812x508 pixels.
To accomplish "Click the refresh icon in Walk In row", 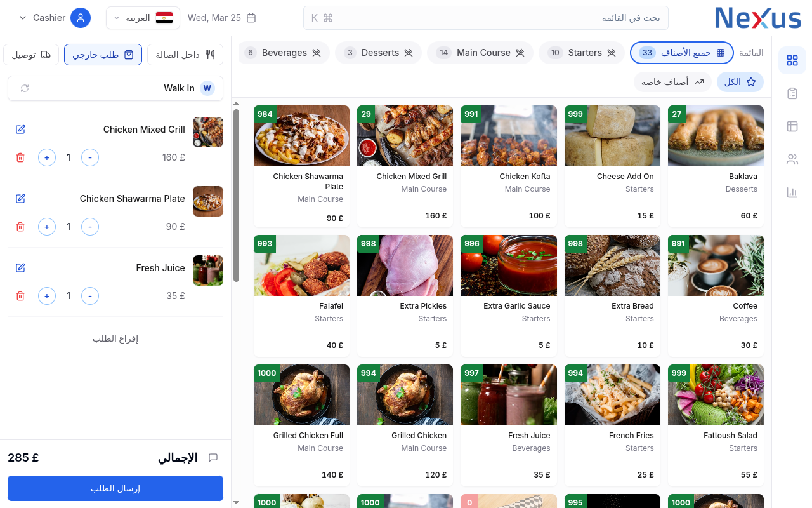I will tap(25, 88).
